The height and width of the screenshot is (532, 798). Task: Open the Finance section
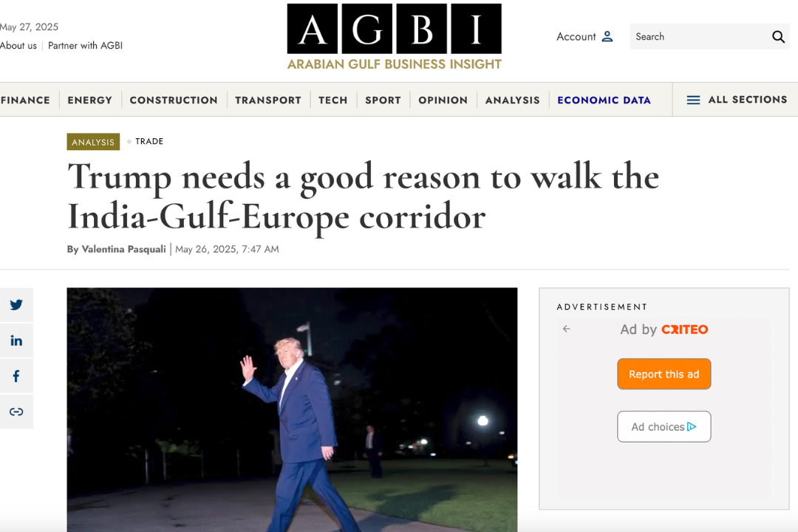point(25,100)
